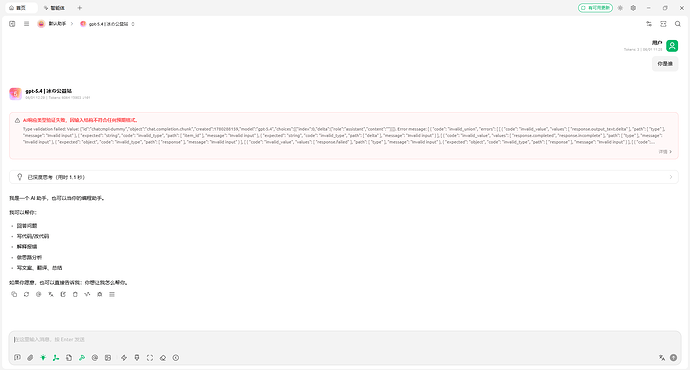Open the knowledge base document icon
The width and height of the screenshot is (690, 370).
[x=69, y=358]
